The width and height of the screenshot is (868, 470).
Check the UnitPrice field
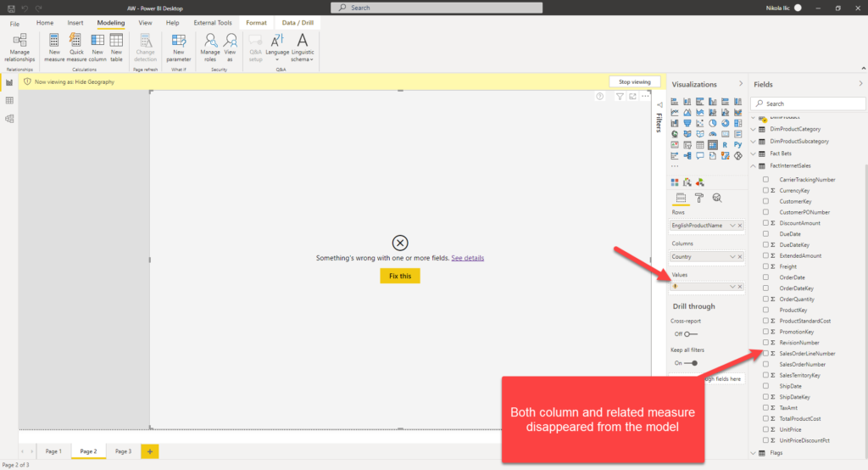click(765, 429)
